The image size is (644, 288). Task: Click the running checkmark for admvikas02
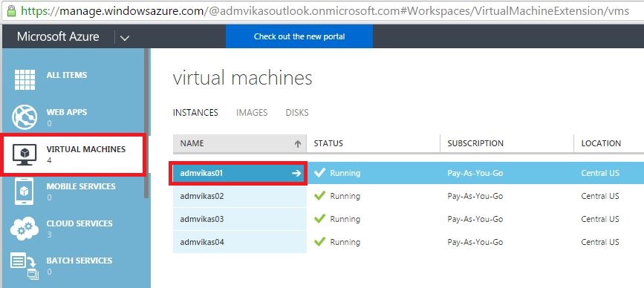coord(319,196)
